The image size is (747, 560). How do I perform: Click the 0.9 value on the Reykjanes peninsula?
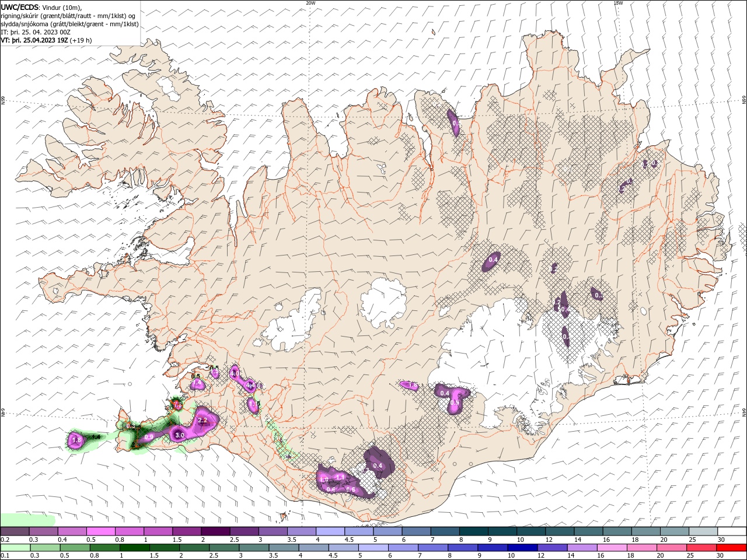[x=149, y=437]
